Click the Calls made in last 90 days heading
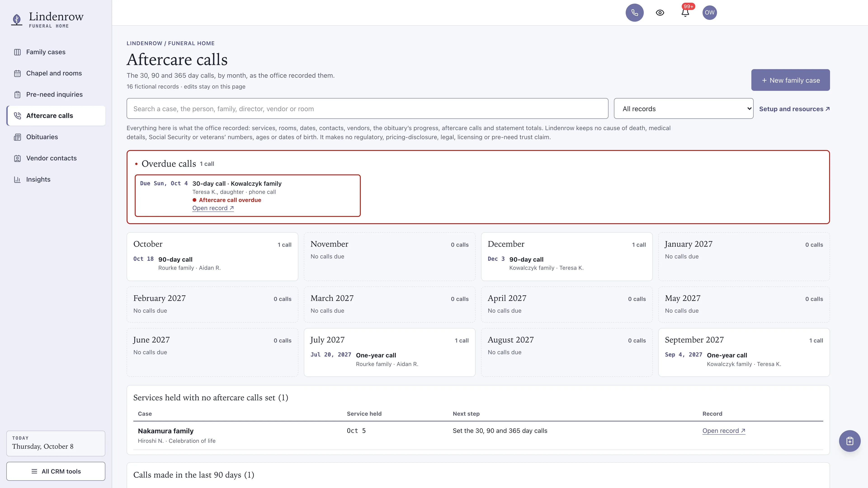The image size is (868, 488). point(194,475)
